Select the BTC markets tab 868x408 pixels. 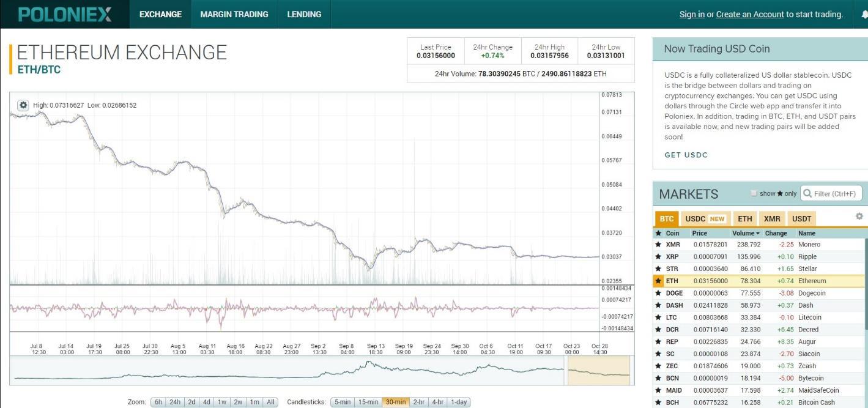click(x=667, y=218)
